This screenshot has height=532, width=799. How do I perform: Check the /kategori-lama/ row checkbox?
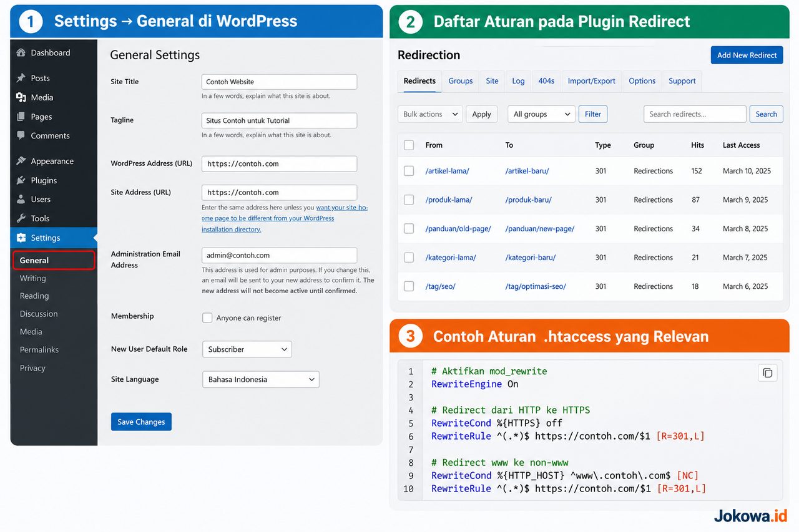pos(409,258)
